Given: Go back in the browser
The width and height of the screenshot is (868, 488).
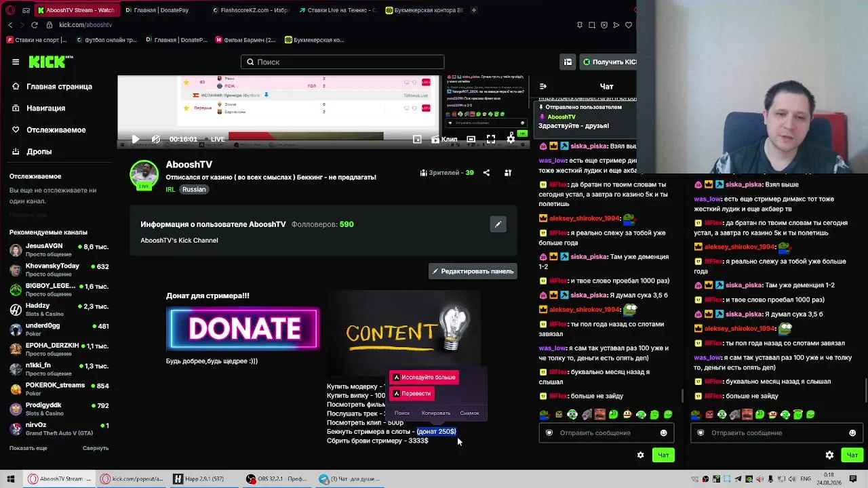Looking at the screenshot, I should click(x=10, y=25).
